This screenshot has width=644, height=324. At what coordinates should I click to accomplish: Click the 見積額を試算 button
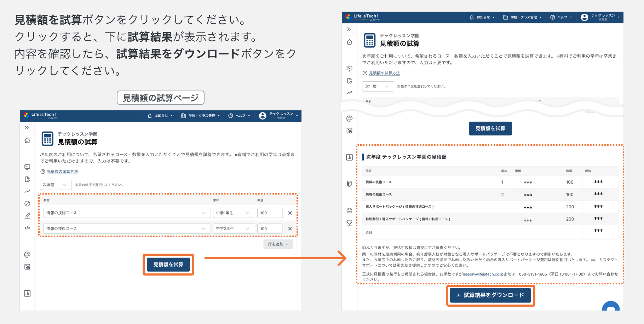pos(168,264)
